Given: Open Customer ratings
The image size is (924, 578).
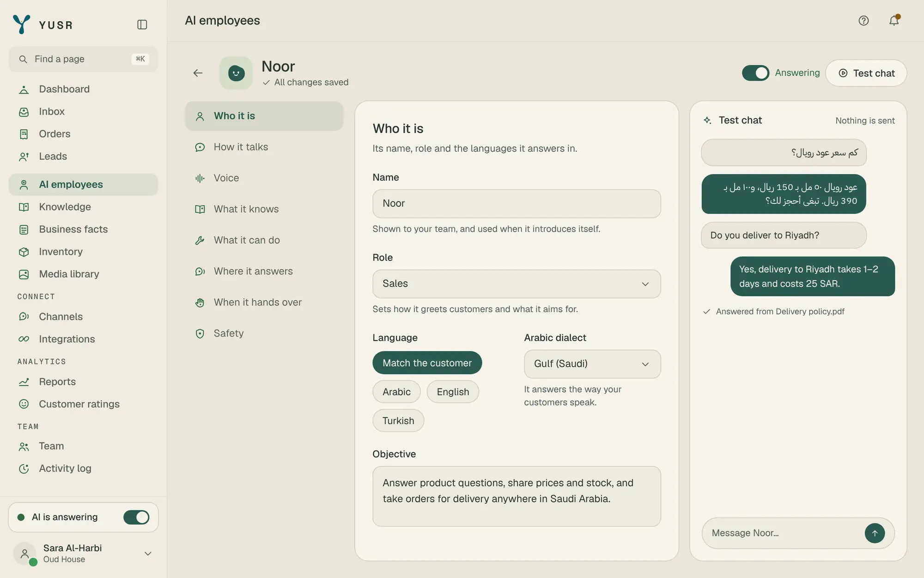Looking at the screenshot, I should pyautogui.click(x=83, y=404).
